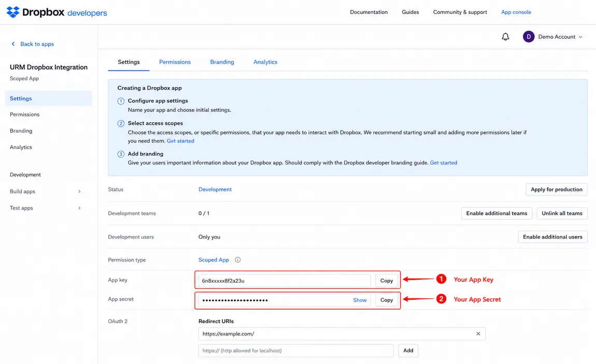This screenshot has height=364, width=596.
Task: Expand the Demo Account dropdown
Action: pos(580,37)
